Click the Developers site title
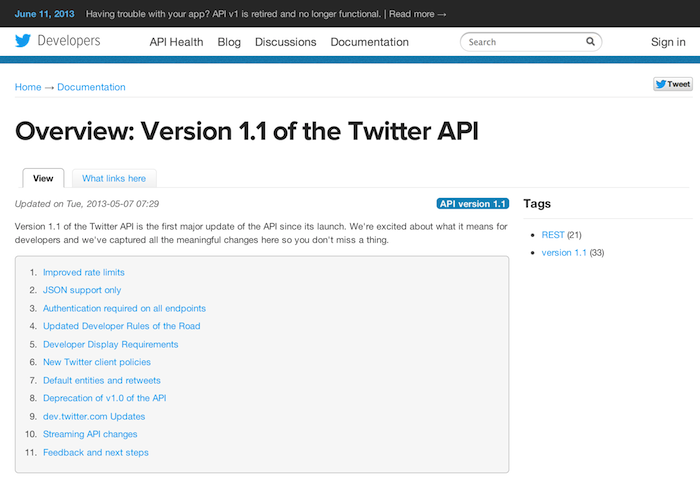 [69, 41]
